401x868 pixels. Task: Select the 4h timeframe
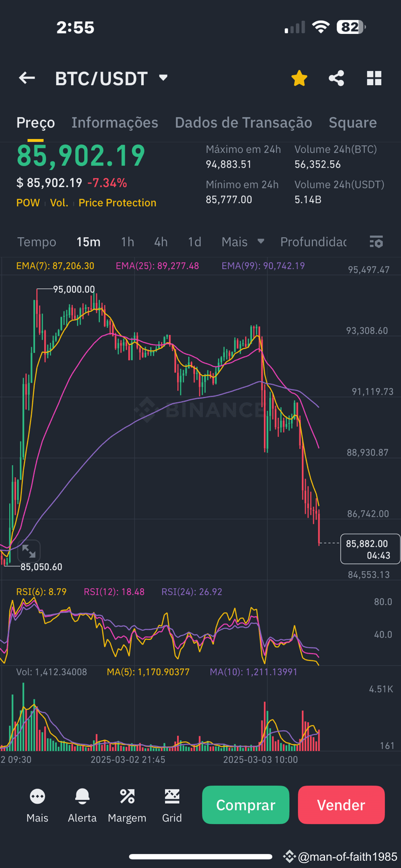point(161,242)
